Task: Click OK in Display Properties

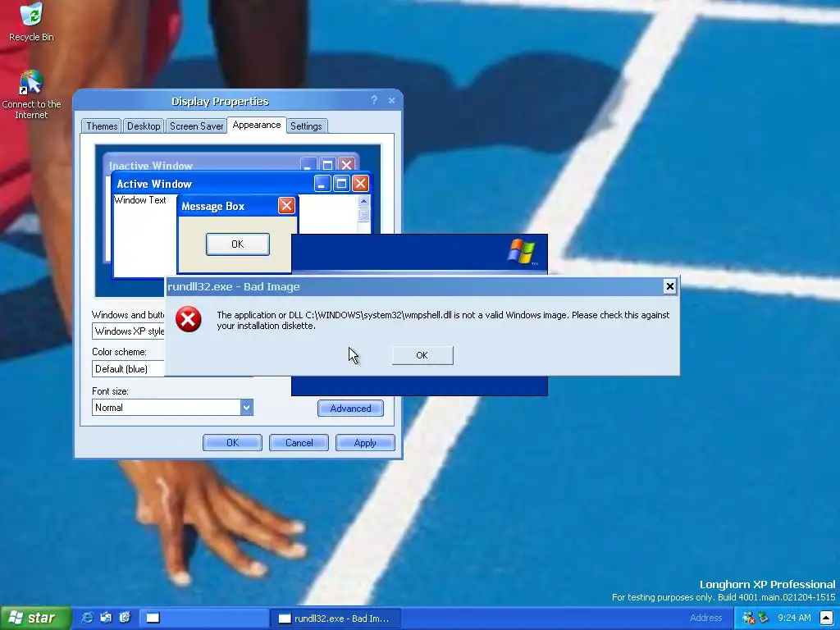Action: pyautogui.click(x=232, y=442)
